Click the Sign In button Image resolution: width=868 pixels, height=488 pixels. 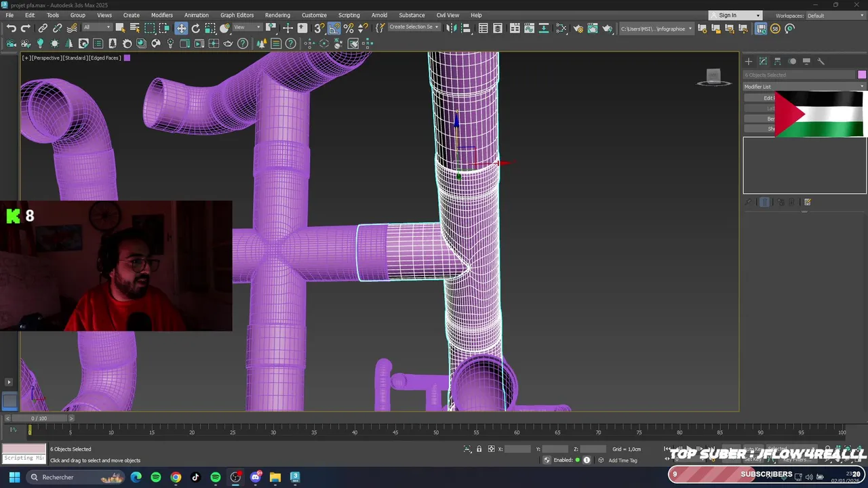[x=728, y=15]
